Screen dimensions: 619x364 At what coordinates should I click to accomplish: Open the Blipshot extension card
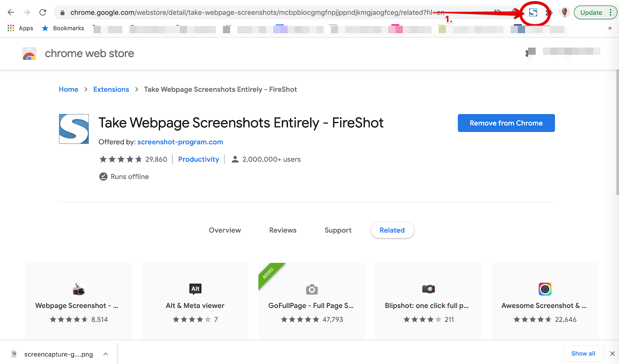428,301
